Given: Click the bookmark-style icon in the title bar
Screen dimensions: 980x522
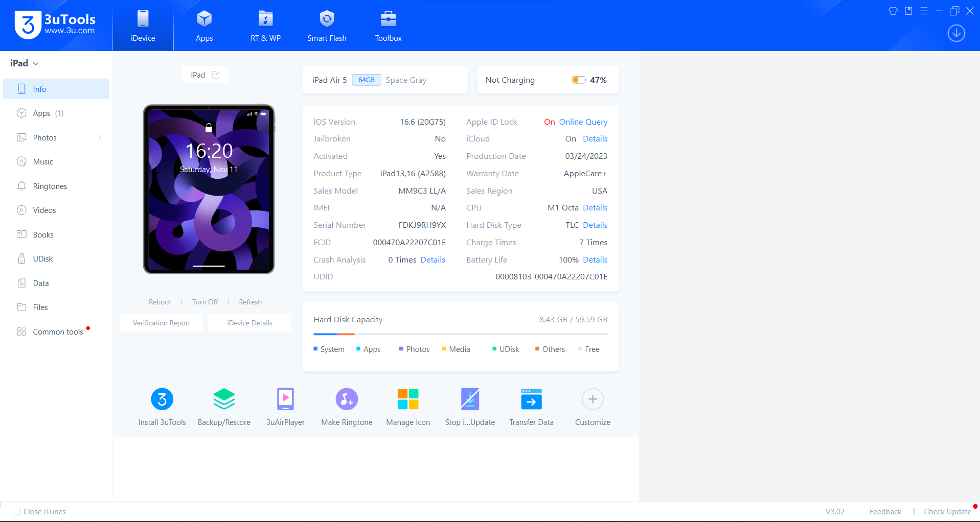Looking at the screenshot, I should 908,11.
